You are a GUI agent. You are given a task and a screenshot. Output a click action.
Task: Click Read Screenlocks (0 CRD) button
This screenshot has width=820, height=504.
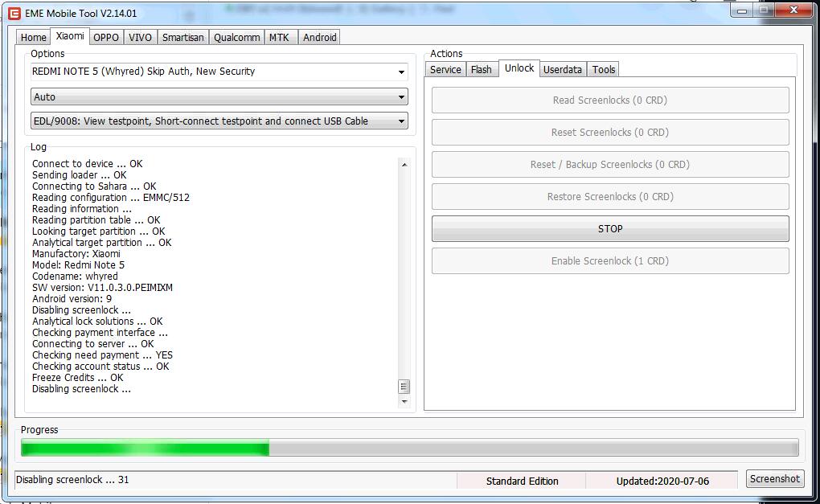(x=609, y=100)
